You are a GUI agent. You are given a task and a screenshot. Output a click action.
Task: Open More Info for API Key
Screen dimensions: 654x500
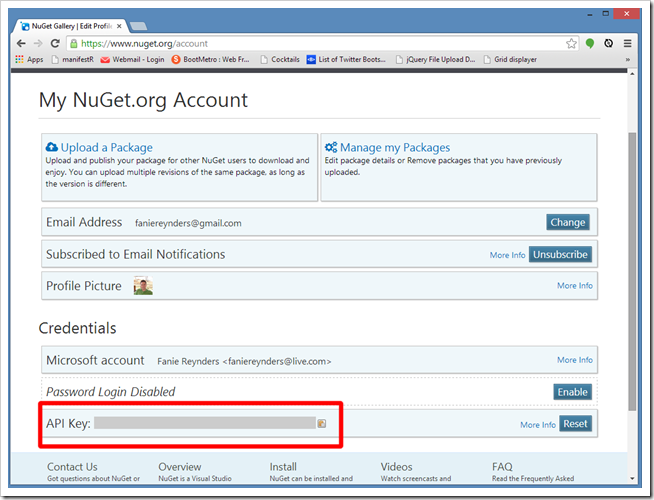[x=538, y=425]
